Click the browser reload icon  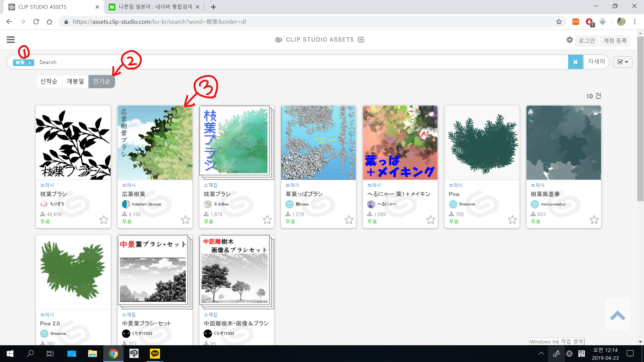click(36, 22)
